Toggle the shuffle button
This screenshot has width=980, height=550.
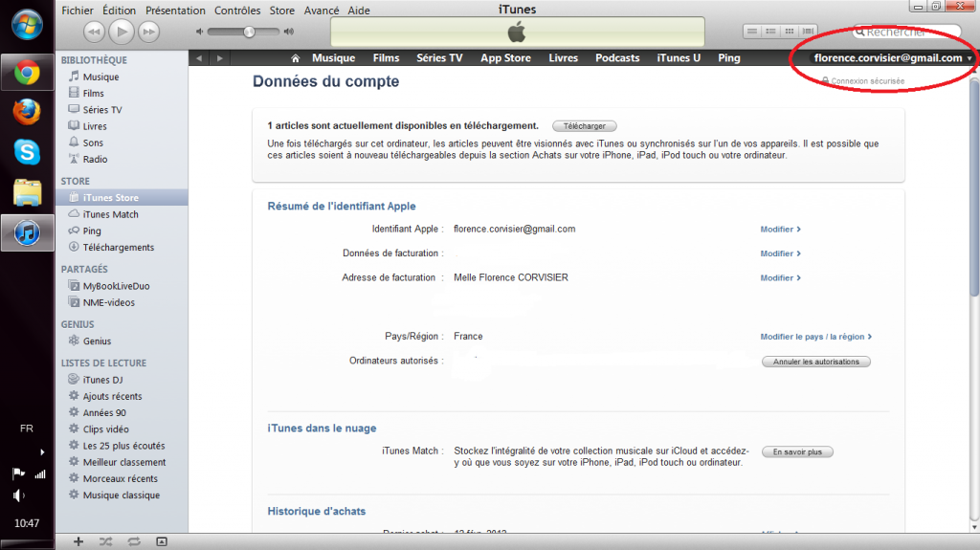tap(105, 542)
